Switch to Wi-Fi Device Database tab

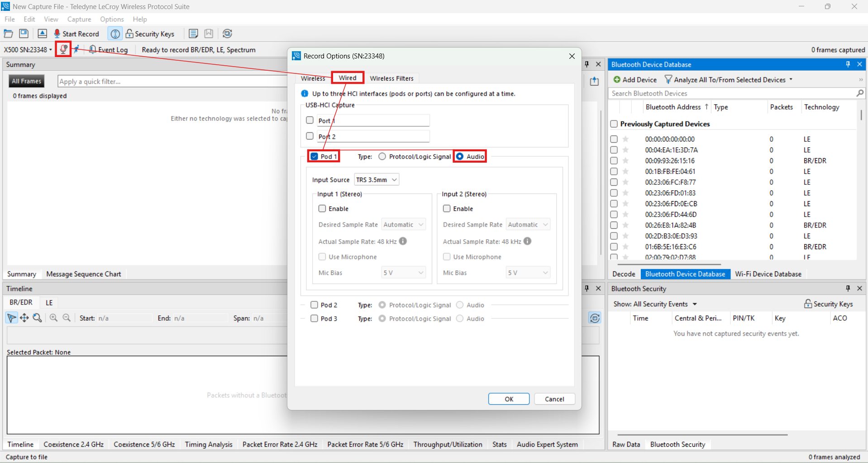click(x=768, y=274)
